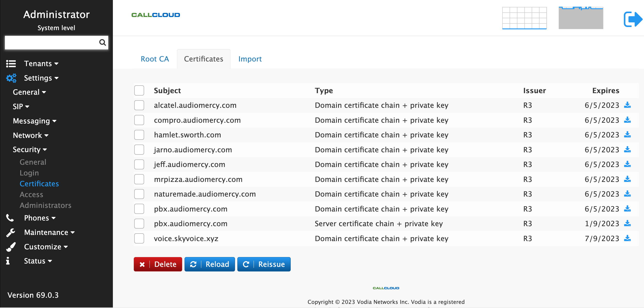Click the Customize brush icon
The height and width of the screenshot is (308, 644).
point(11,247)
